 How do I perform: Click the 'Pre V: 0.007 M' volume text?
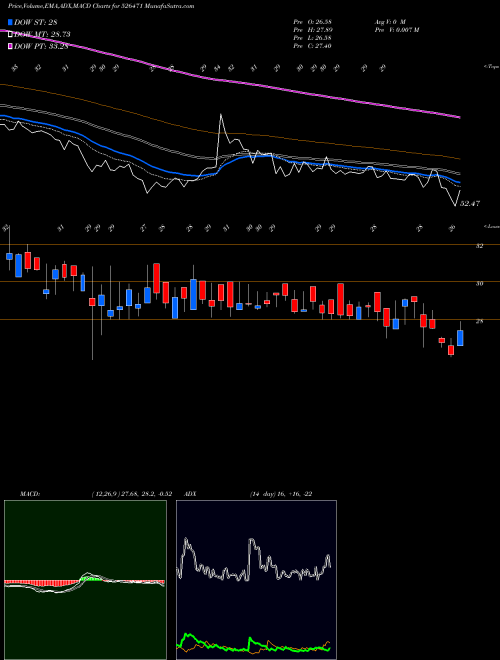click(x=396, y=29)
